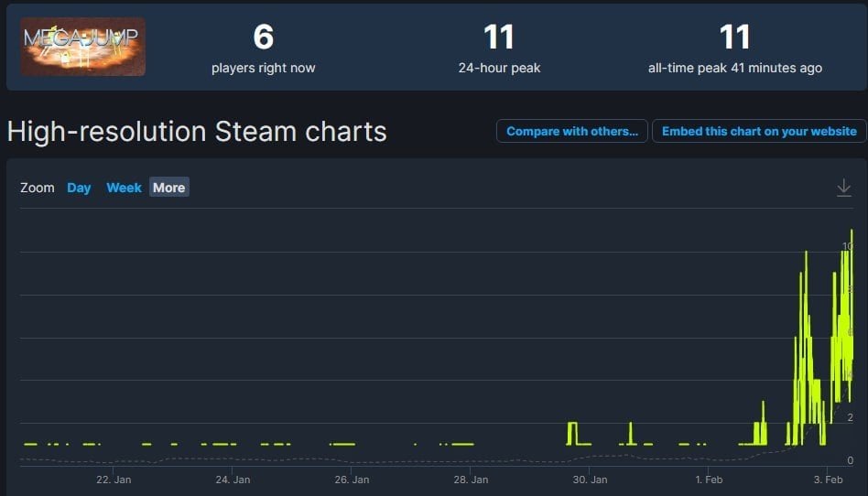Click the 3. Feb axis label
Viewport: 868px width, 496px height.
[828, 480]
